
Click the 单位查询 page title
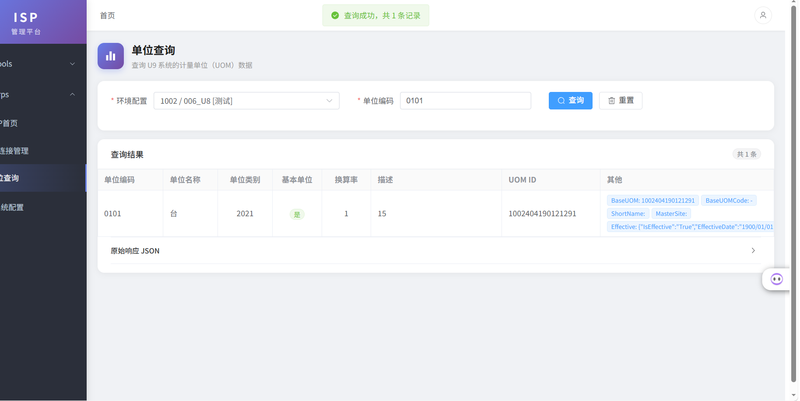pos(153,50)
